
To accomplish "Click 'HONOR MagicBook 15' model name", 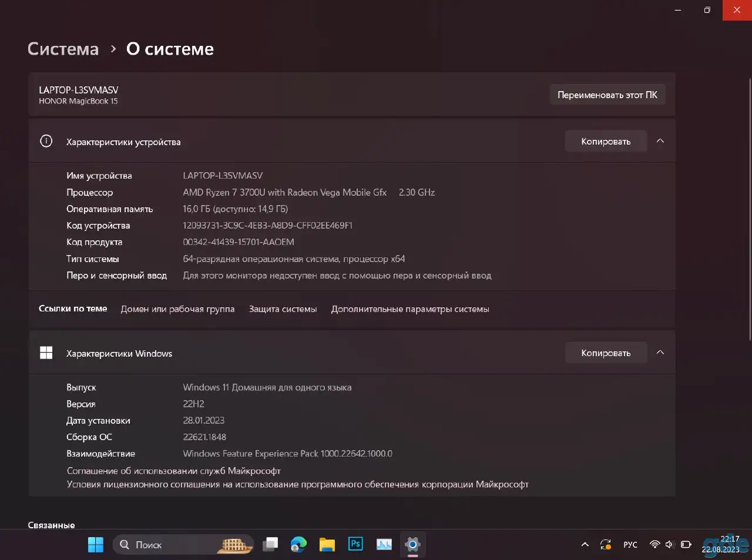I will pos(78,101).
